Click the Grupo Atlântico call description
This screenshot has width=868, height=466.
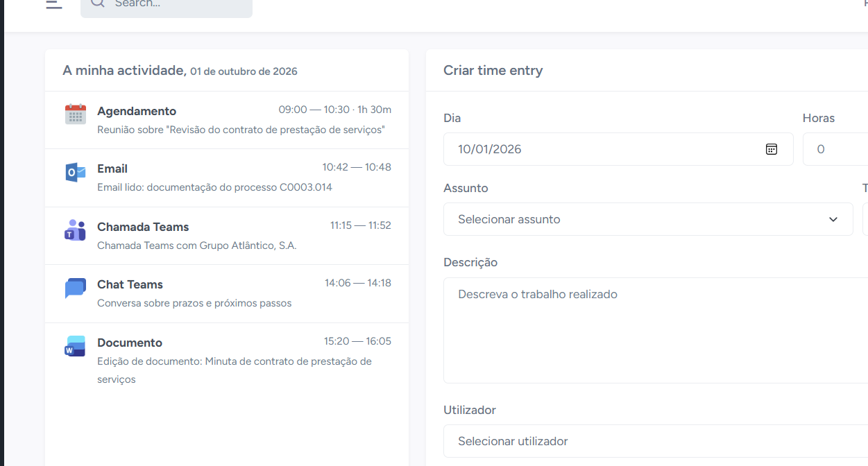coord(197,245)
